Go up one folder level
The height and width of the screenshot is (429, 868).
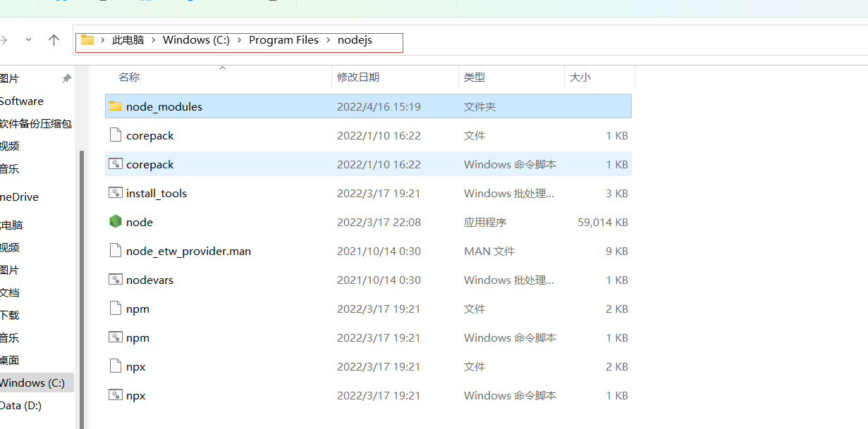pyautogui.click(x=54, y=40)
